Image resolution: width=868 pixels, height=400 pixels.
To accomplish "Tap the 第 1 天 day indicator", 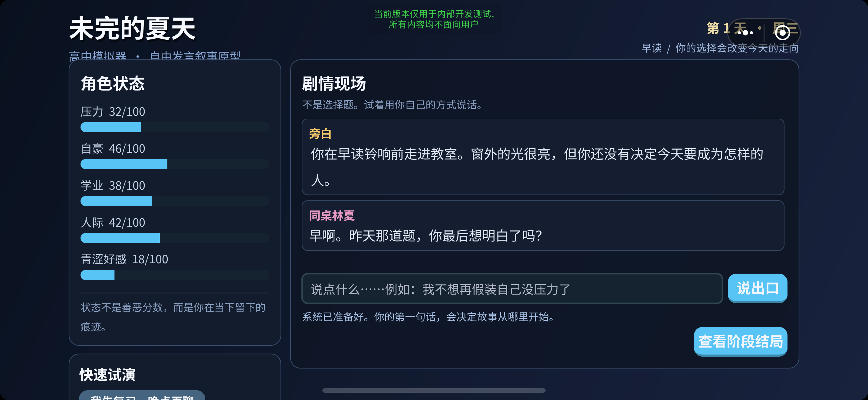I will point(727,28).
